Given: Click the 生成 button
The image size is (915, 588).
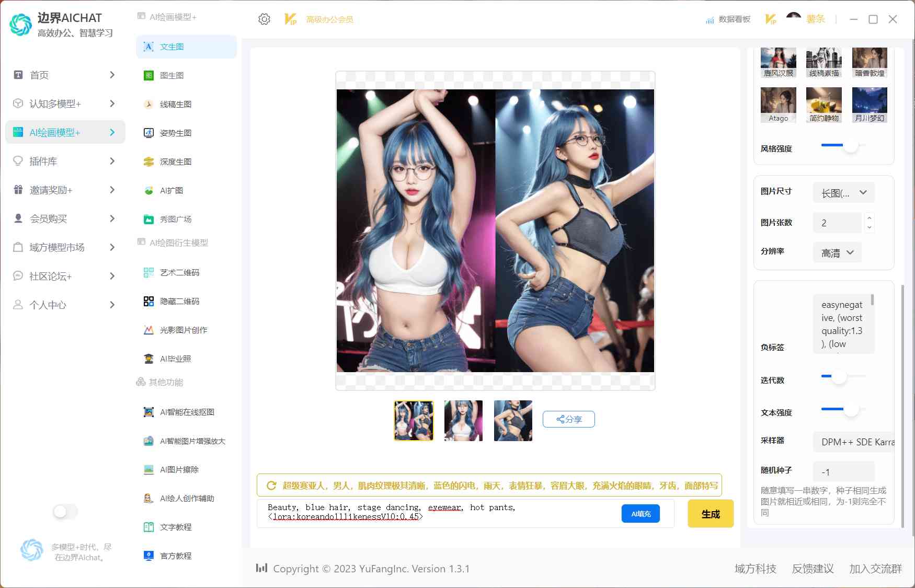Looking at the screenshot, I should pyautogui.click(x=710, y=514).
